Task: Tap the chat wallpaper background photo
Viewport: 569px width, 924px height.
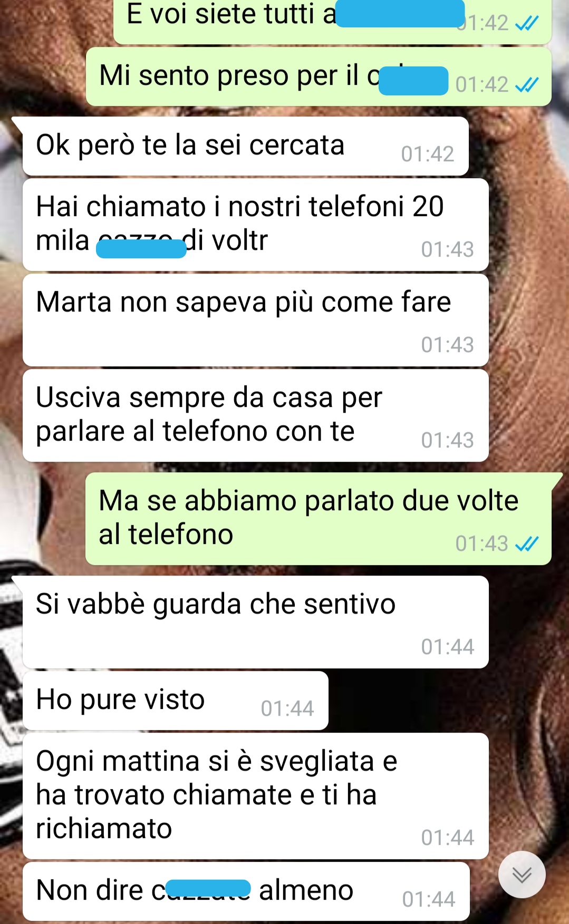Action: click(527, 316)
